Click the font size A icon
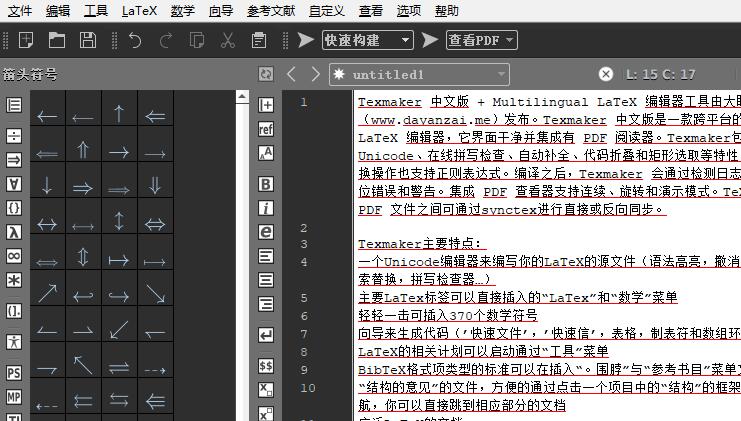This screenshot has height=421, width=741. (266, 153)
